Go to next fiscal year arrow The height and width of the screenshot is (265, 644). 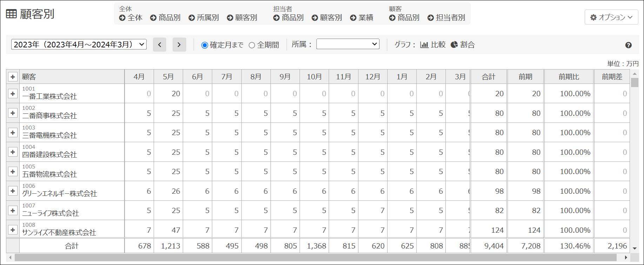point(179,45)
